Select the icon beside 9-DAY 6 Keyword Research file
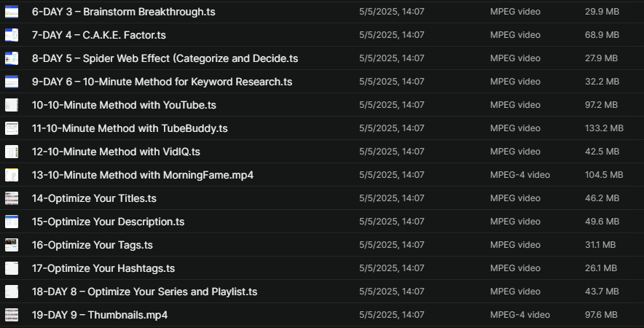Viewport: 644px width, 328px height. tap(12, 82)
